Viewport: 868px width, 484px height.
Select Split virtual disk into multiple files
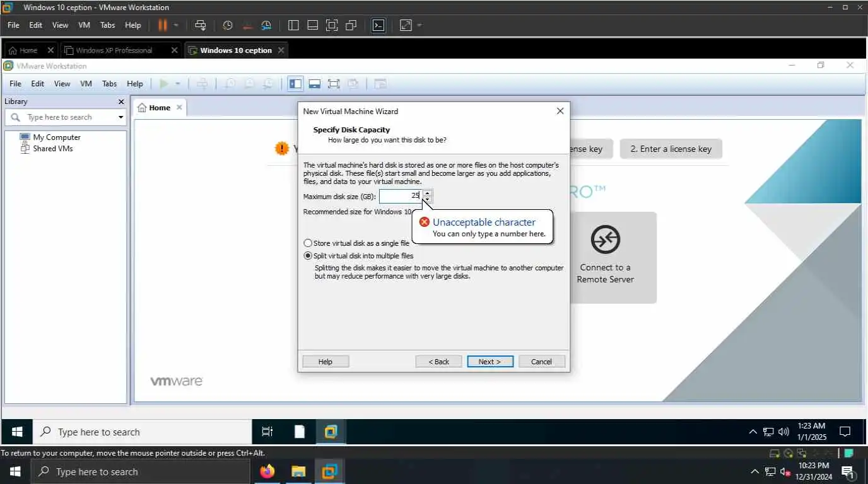click(x=358, y=256)
